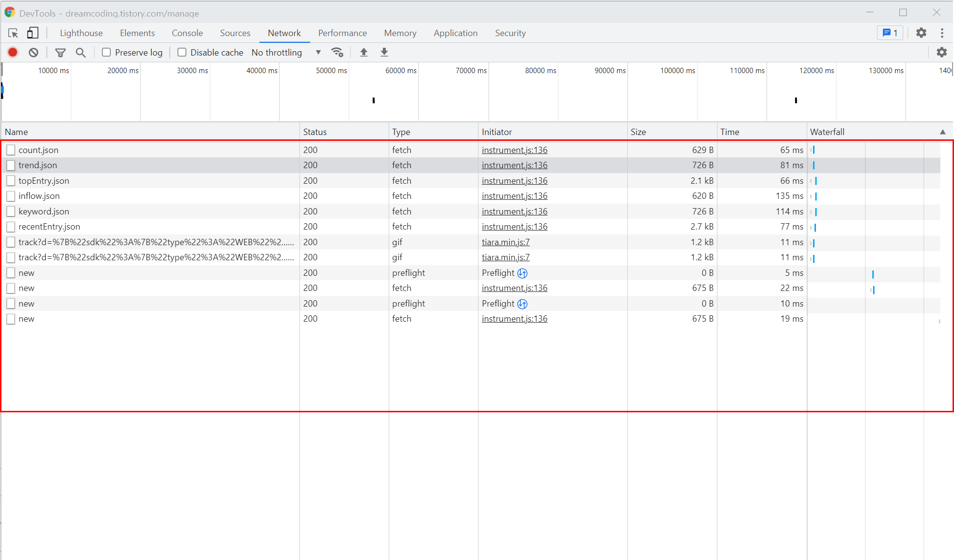Screen dimensions: 954x560
Task: Export HAR via the download arrow
Action: 384,52
